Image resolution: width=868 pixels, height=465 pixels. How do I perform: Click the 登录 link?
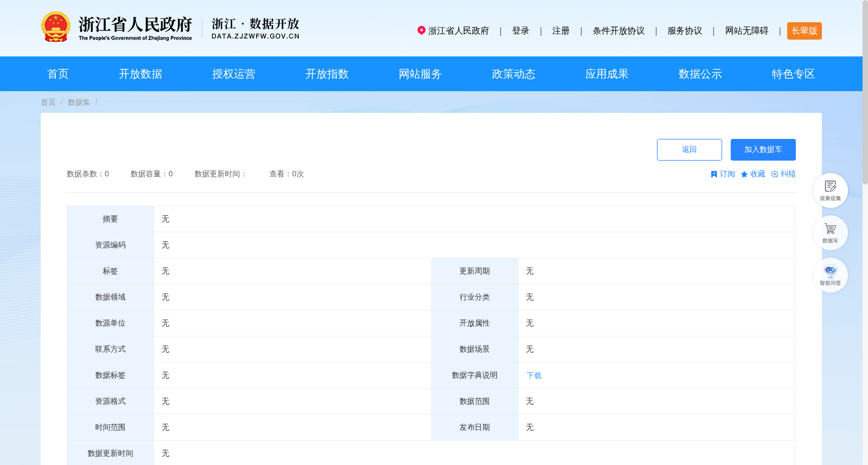pyautogui.click(x=521, y=31)
